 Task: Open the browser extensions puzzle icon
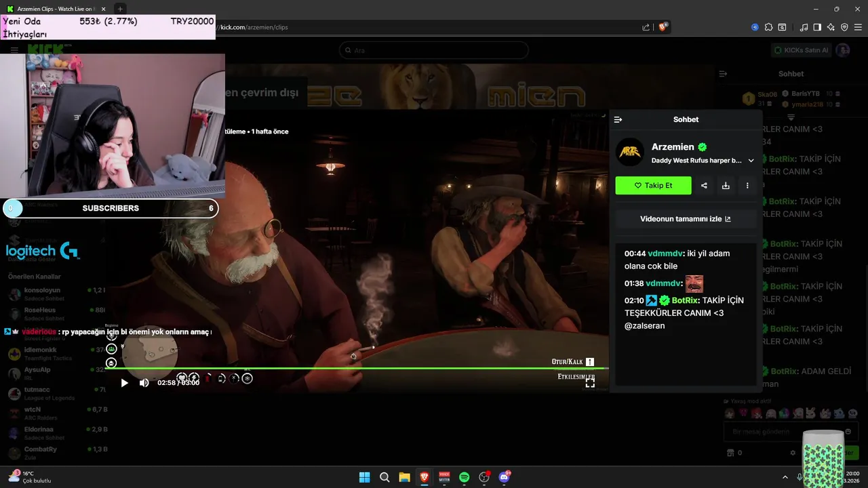768,27
